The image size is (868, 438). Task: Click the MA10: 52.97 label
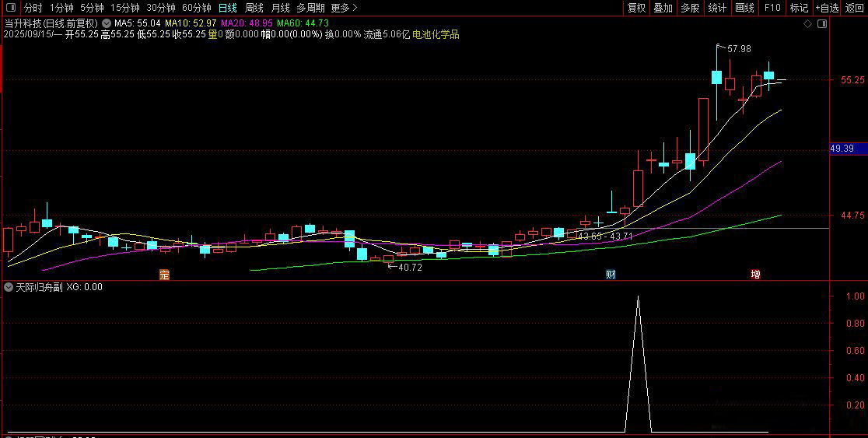191,24
